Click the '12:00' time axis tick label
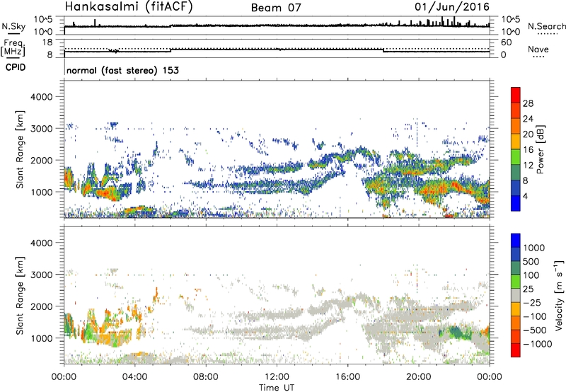This screenshot has height=392, width=566. click(277, 377)
